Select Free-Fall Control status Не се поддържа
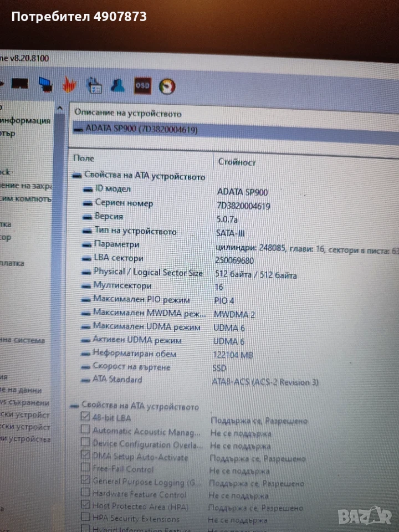The width and height of the screenshot is (399, 532). pos(239,470)
